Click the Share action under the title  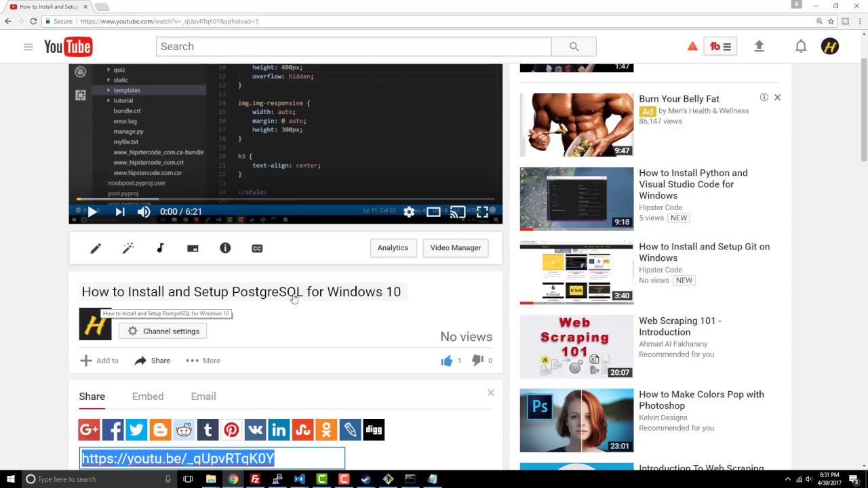click(x=152, y=361)
